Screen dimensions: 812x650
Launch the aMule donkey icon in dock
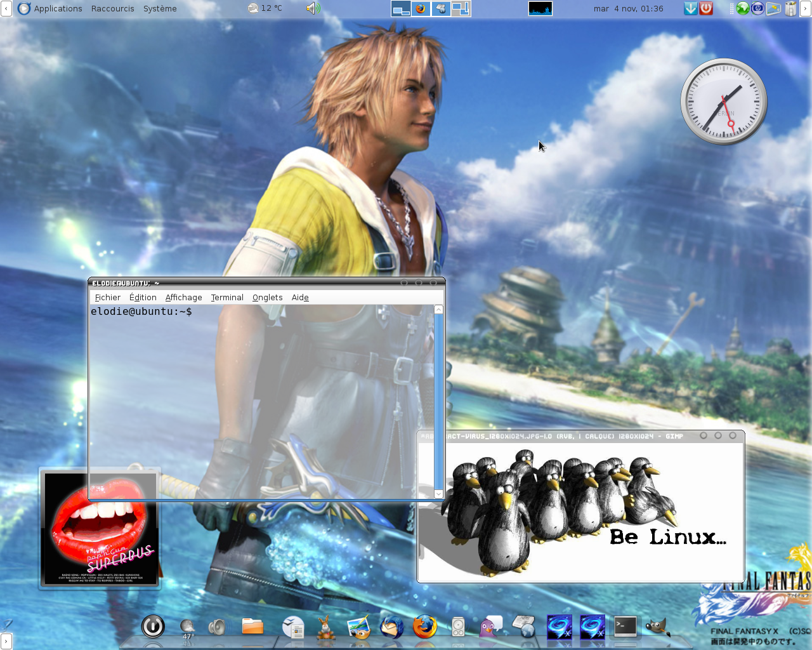point(325,628)
